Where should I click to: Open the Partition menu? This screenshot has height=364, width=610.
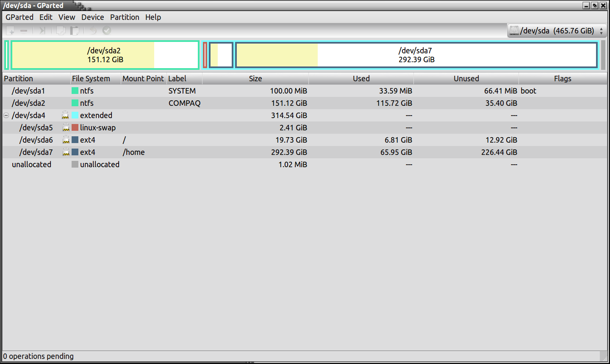125,17
